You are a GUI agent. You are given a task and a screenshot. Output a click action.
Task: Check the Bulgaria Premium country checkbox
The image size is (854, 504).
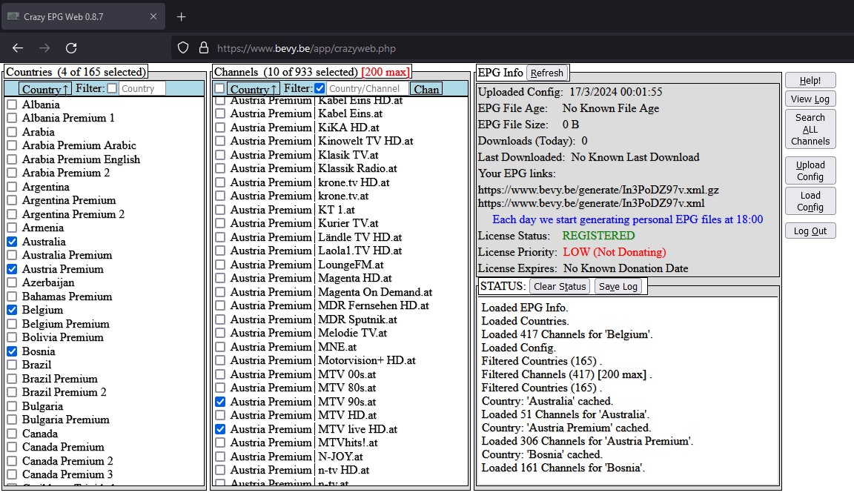tap(12, 420)
